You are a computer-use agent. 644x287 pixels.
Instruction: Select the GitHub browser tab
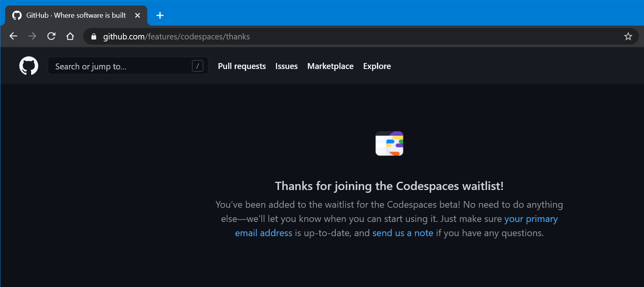click(x=76, y=15)
